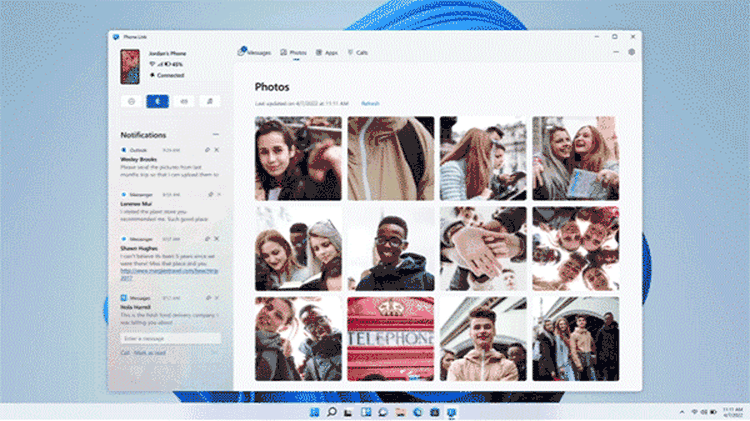Dismiss the Outlook notification from Wesley Brooks

pyautogui.click(x=217, y=149)
